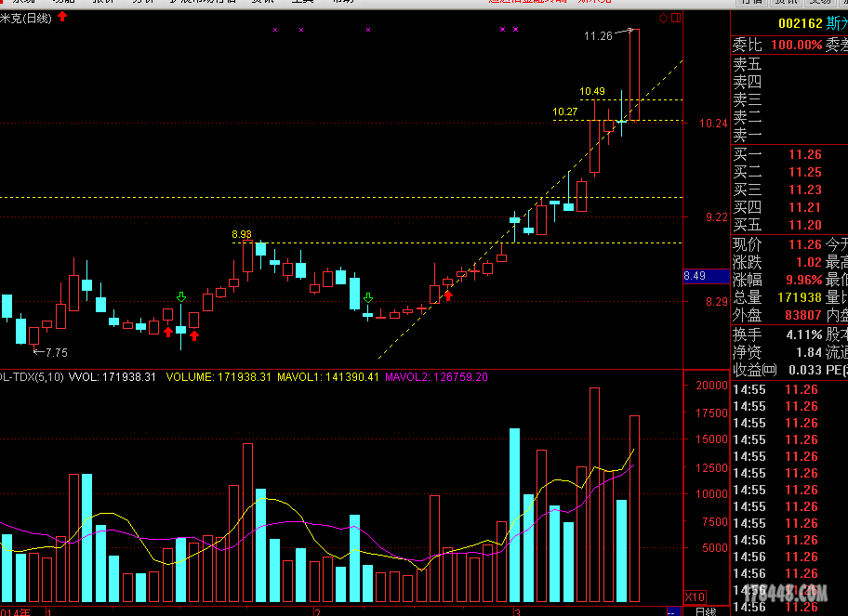Click the green down-arrow signal in February
Viewport: 848px width, 616px height.
tap(368, 297)
